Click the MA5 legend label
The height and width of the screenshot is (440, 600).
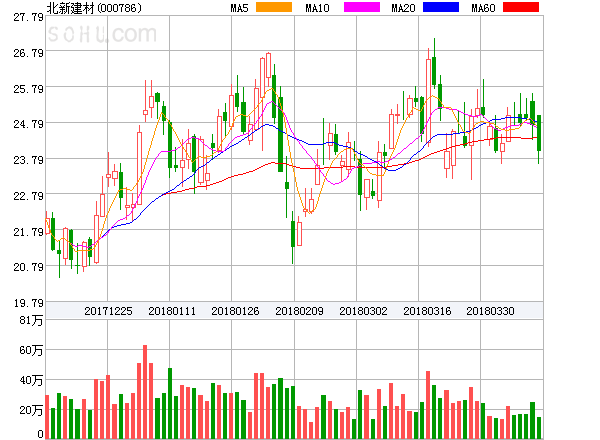pos(239,8)
